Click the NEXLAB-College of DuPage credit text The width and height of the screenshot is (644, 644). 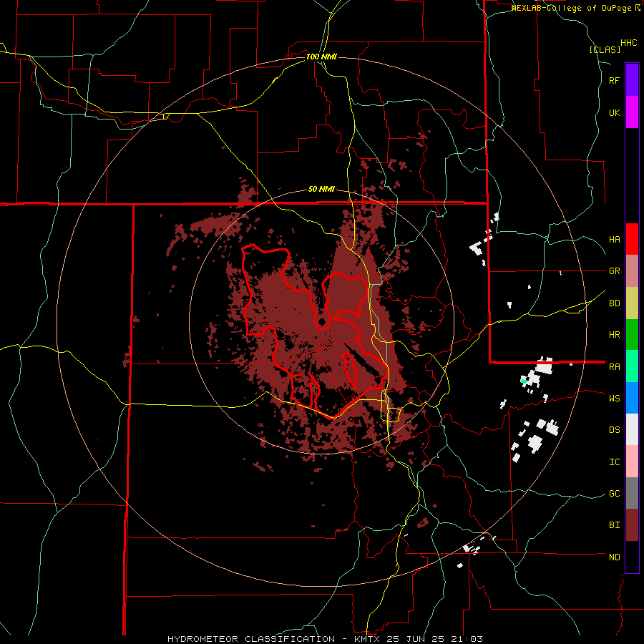pyautogui.click(x=571, y=8)
